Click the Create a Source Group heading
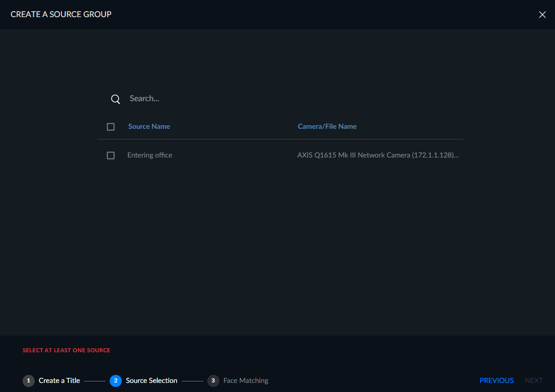Image resolution: width=555 pixels, height=392 pixels. coord(61,14)
